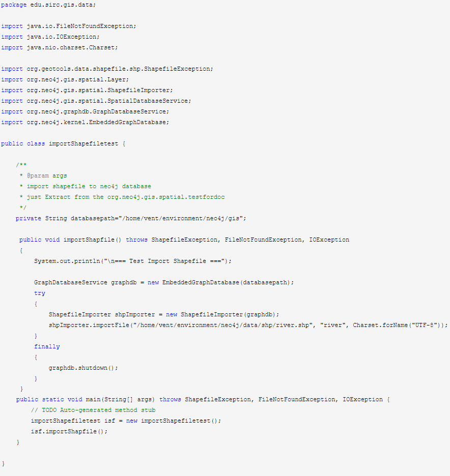Click the 'new ShapefileImporter(graphdb)' line

164,314
